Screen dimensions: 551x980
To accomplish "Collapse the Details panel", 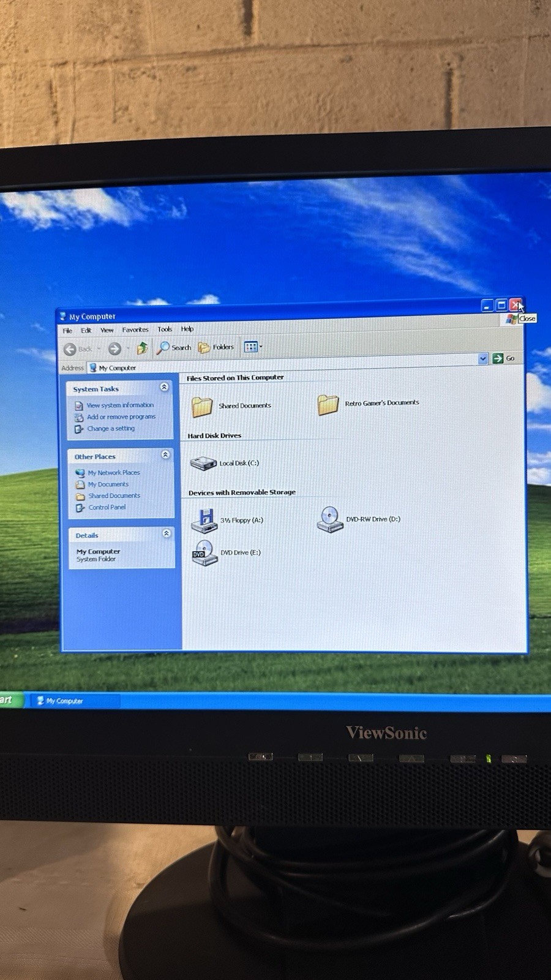I will coord(167,533).
